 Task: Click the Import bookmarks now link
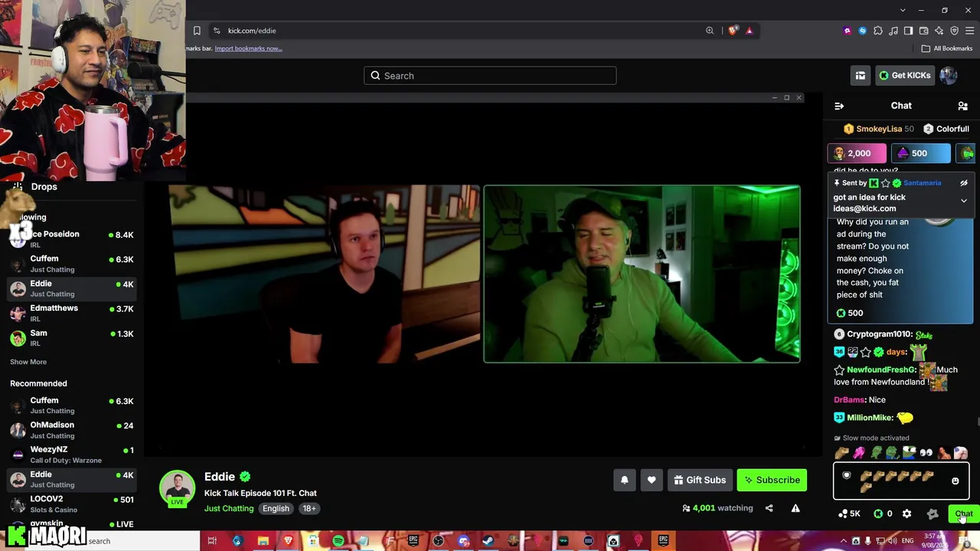[x=248, y=48]
